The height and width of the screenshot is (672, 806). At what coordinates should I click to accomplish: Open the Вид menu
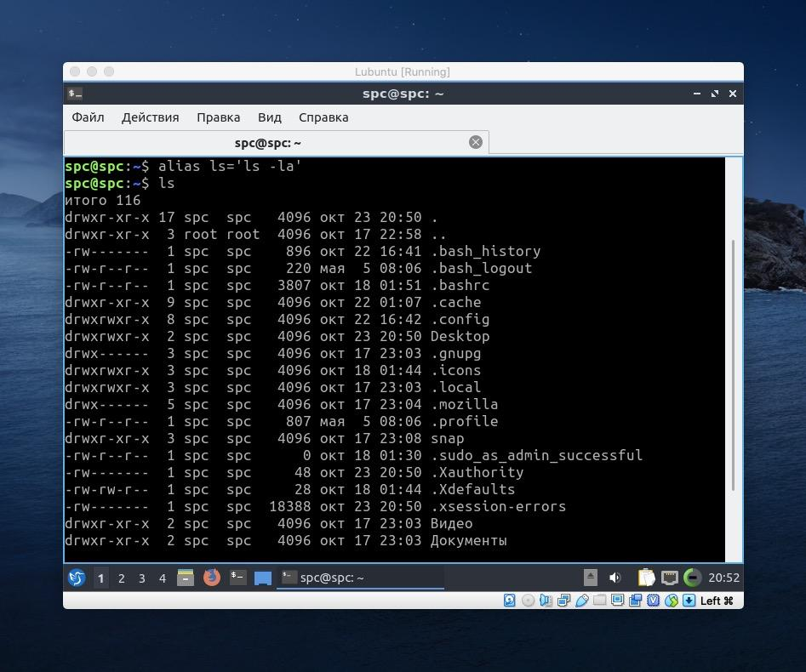click(x=269, y=117)
